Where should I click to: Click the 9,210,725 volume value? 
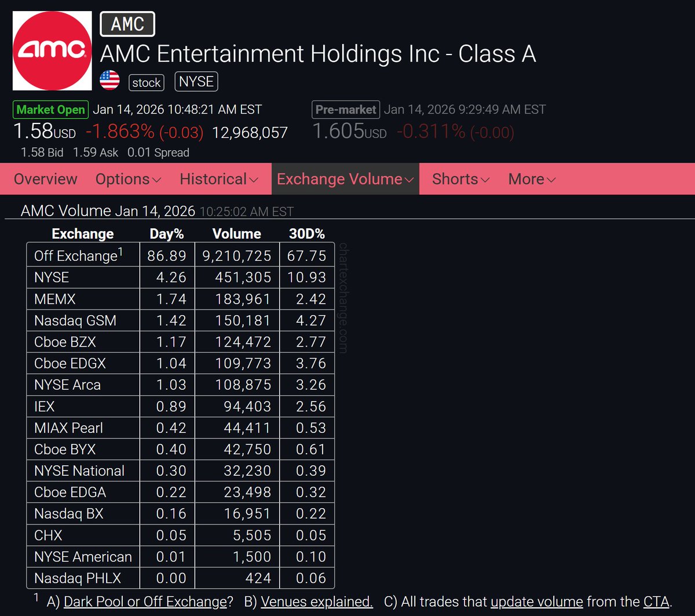236,256
